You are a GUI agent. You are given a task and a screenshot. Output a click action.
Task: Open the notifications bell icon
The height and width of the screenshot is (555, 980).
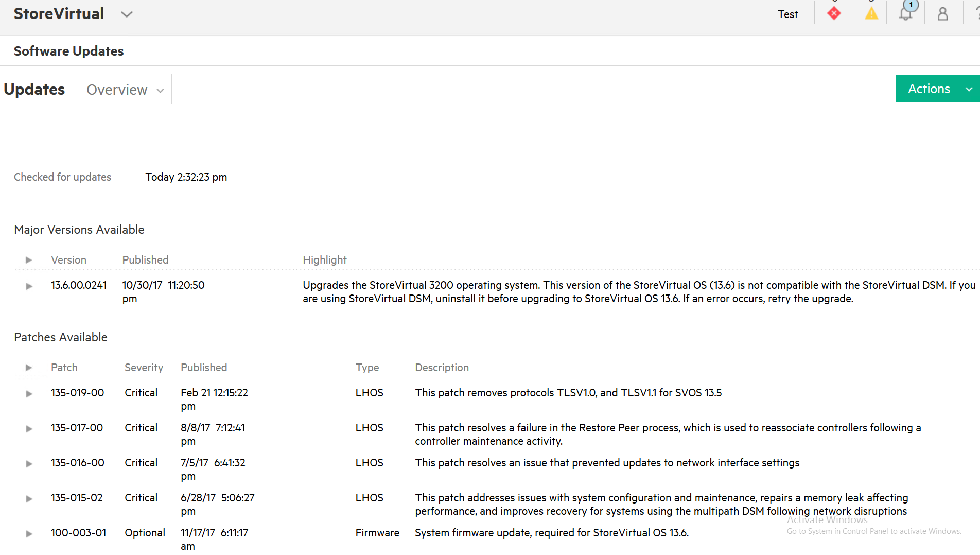pos(906,13)
